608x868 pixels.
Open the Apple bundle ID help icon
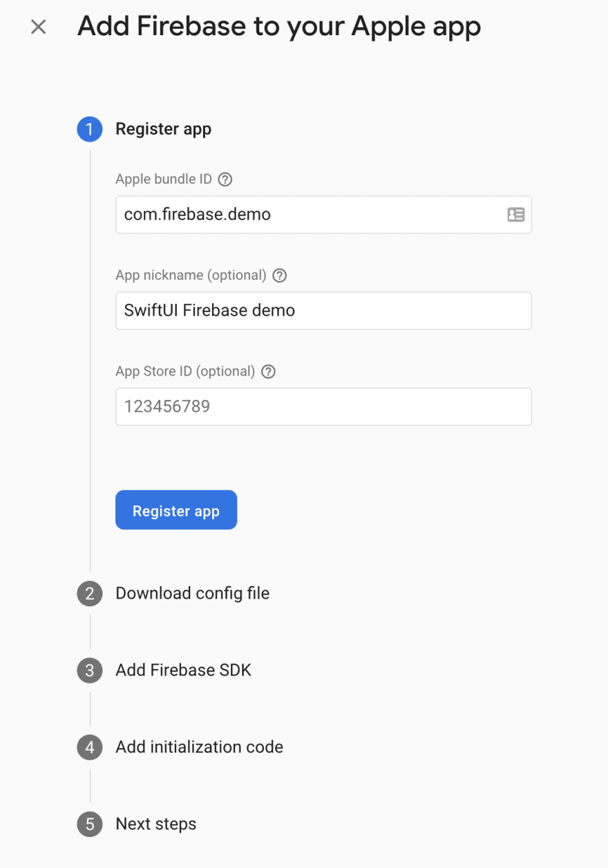(225, 180)
